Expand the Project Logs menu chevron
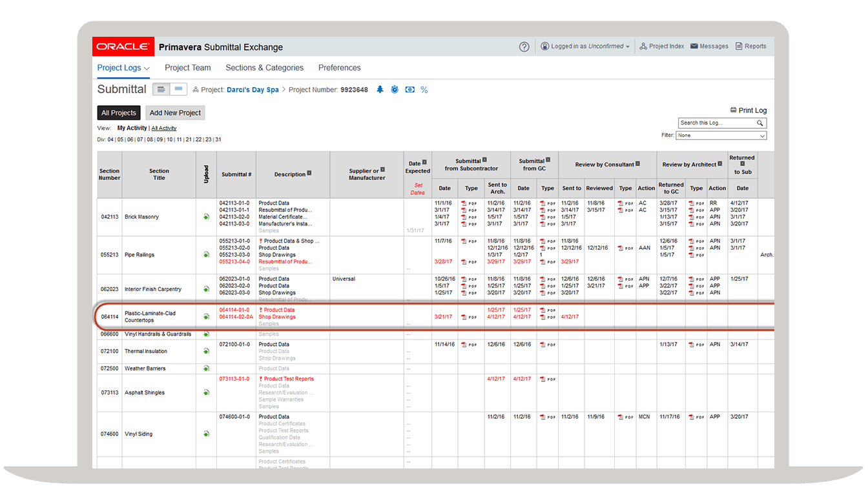The image size is (868, 493). point(147,68)
